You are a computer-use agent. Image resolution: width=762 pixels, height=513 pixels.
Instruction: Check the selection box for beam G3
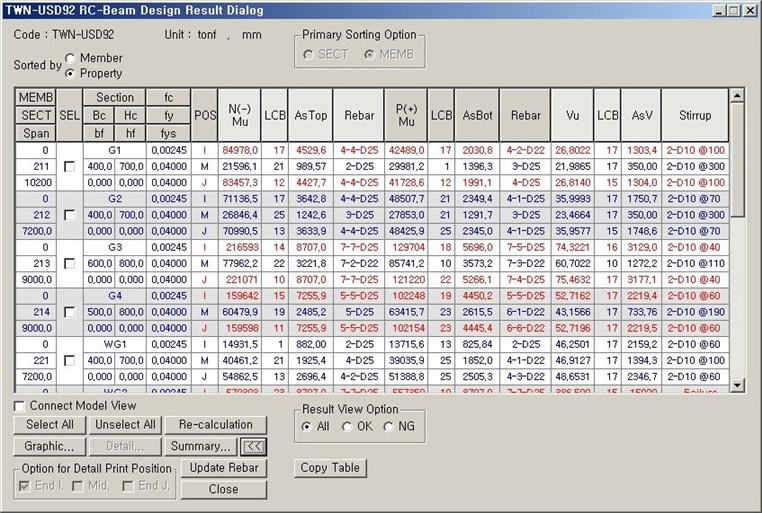pyautogui.click(x=69, y=263)
